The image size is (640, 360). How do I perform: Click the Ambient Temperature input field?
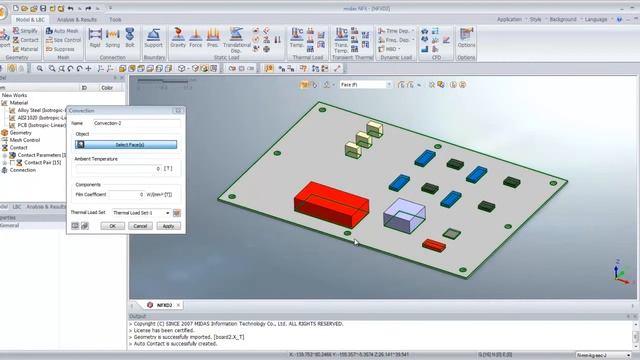118,169
